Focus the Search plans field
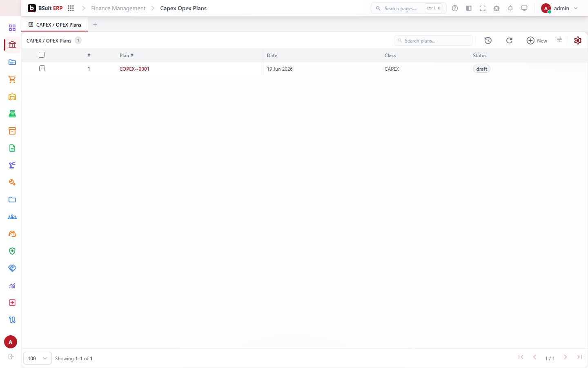 [x=434, y=40]
